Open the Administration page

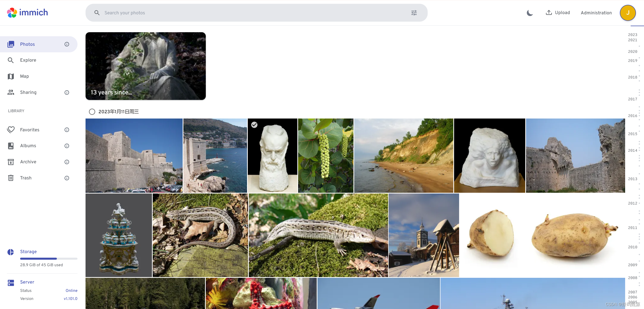point(596,13)
